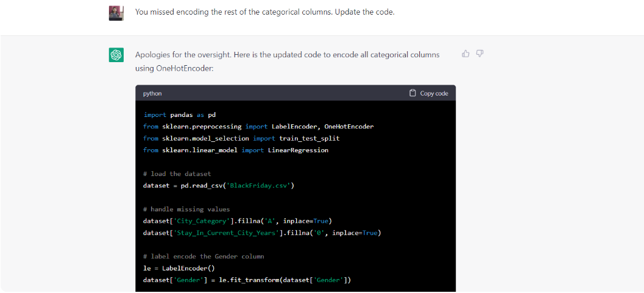
Task: Click the '# label encode the Gender column' comment
Action: pos(203,256)
